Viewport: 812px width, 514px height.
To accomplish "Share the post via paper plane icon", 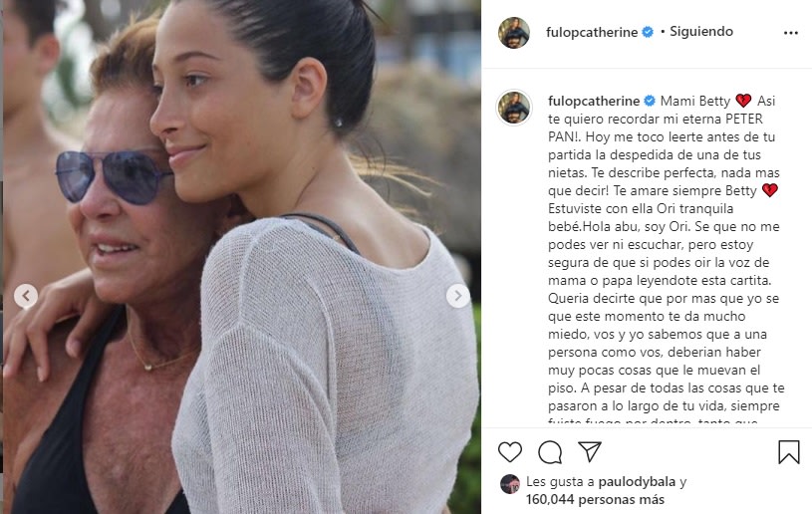I will point(589,451).
